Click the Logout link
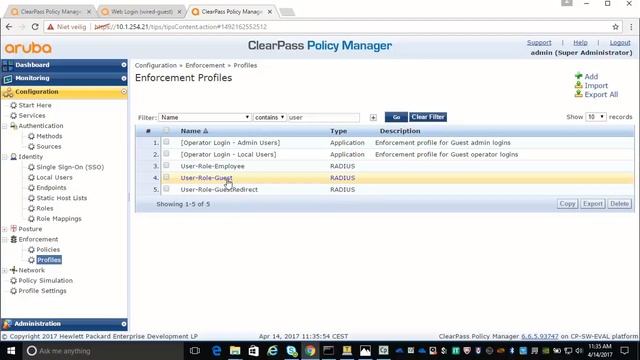 620,42
